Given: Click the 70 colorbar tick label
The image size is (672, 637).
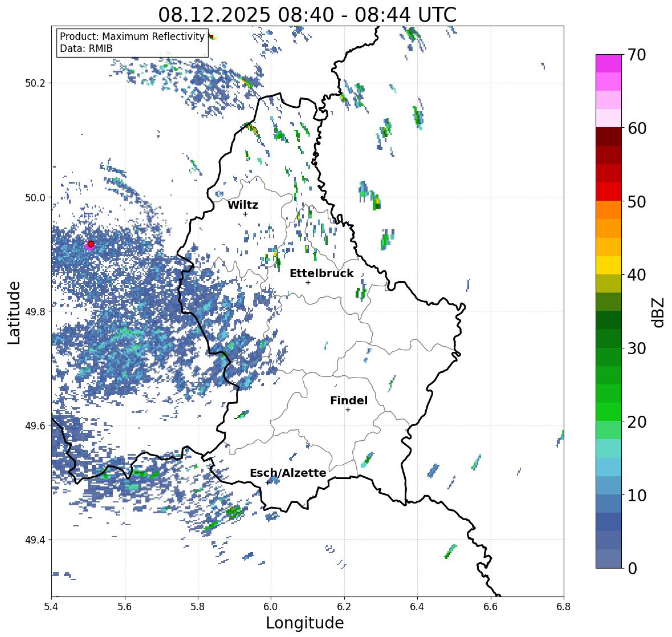Looking at the screenshot, I should (x=636, y=55).
